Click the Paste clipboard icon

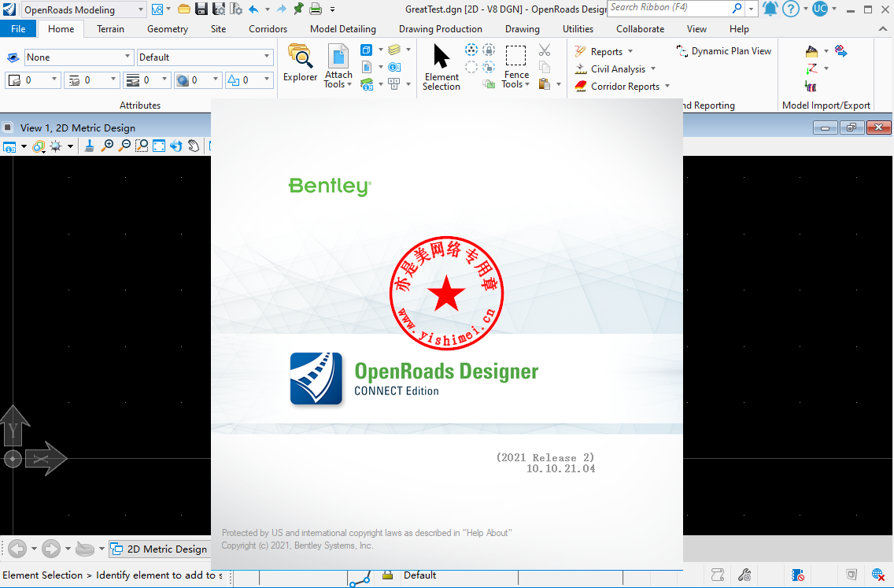coord(545,84)
